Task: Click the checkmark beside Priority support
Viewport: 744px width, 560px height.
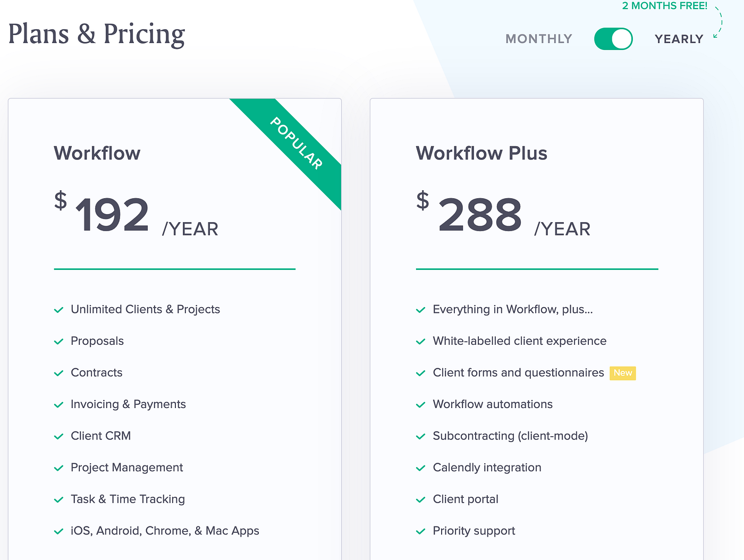Action: [421, 531]
